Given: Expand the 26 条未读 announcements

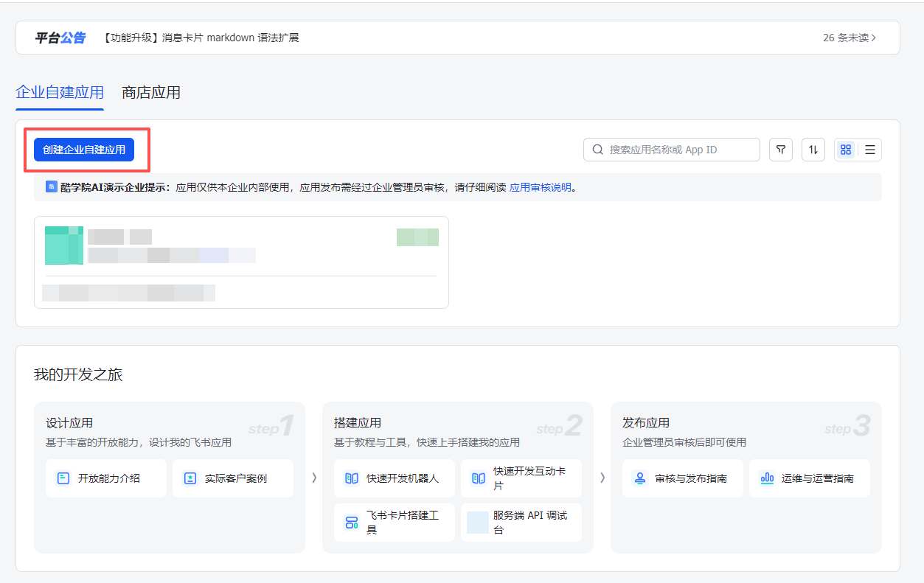Looking at the screenshot, I should [850, 38].
